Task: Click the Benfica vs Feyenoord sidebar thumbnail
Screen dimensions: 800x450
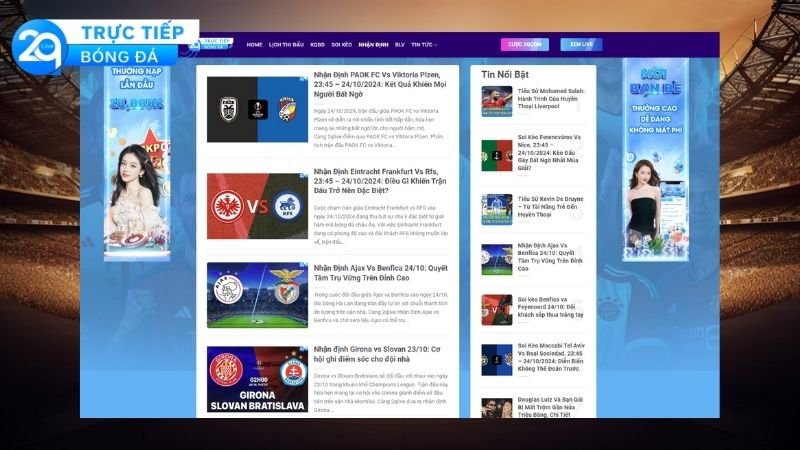Action: 496,310
